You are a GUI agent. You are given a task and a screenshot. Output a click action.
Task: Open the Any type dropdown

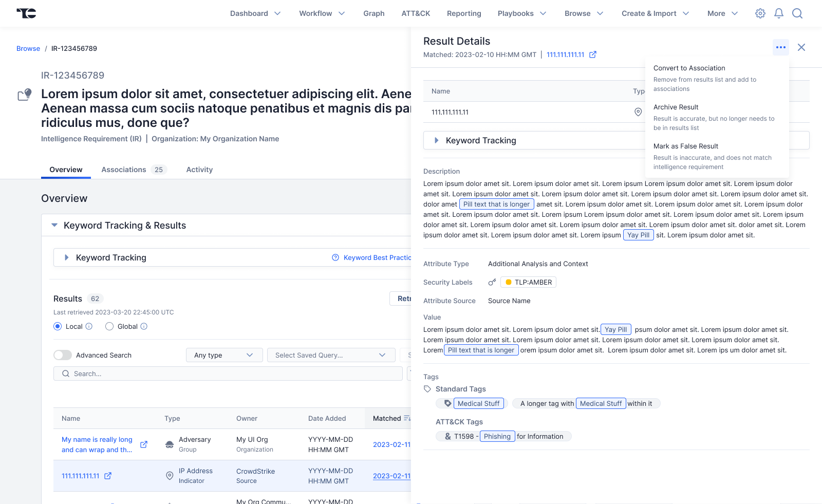224,355
